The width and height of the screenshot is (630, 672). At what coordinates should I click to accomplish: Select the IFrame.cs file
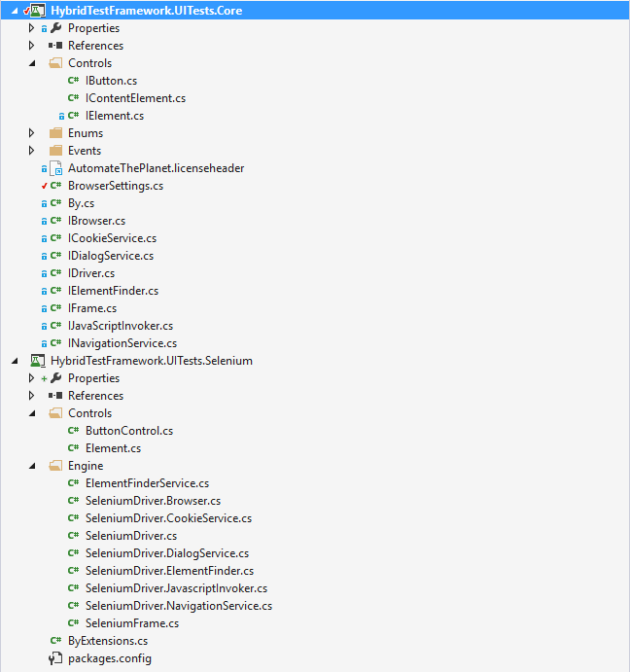click(x=92, y=308)
